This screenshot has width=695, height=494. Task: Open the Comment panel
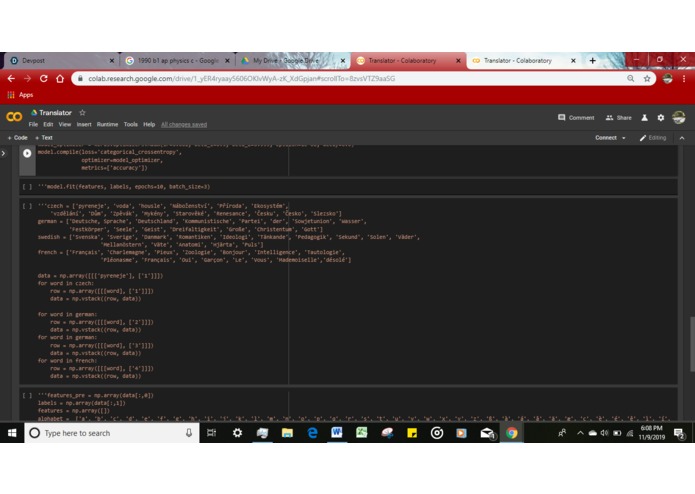coord(576,117)
